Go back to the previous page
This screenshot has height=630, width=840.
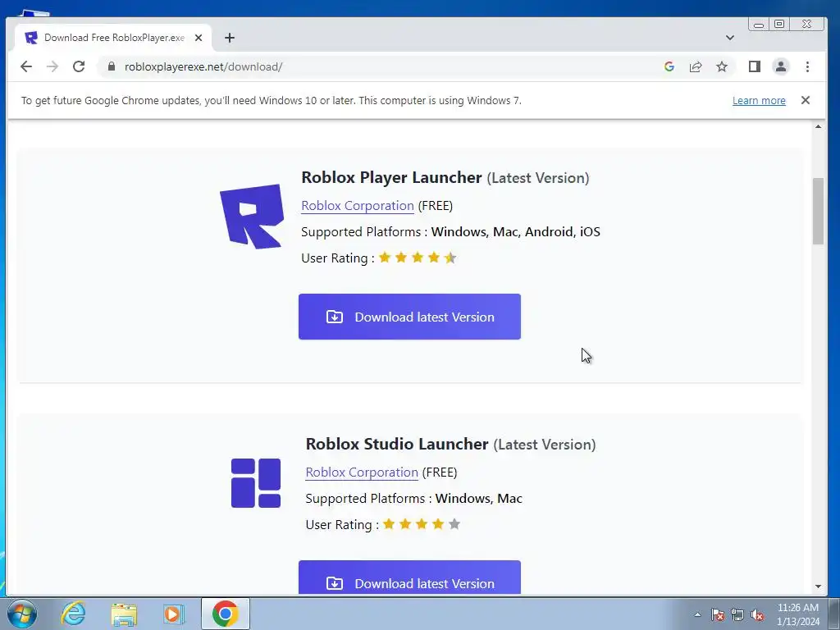(25, 66)
